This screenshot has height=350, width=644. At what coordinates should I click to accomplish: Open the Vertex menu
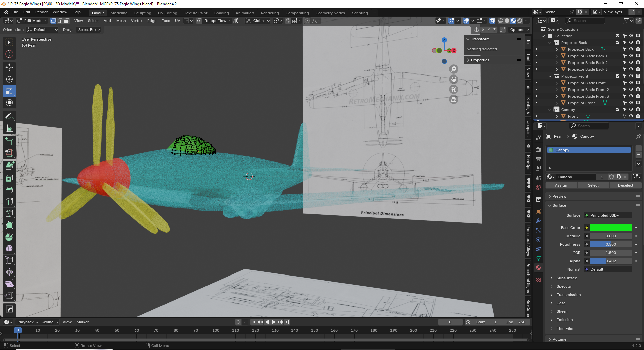[137, 21]
